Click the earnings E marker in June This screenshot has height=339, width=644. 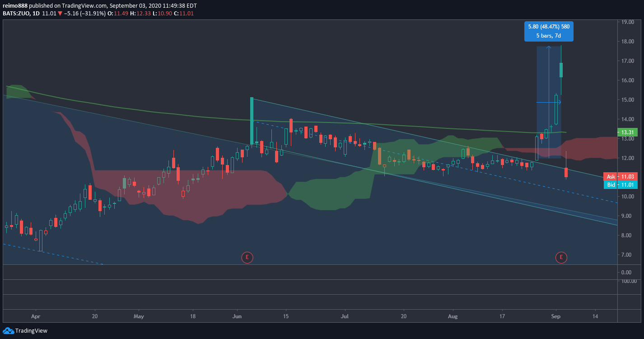[247, 258]
